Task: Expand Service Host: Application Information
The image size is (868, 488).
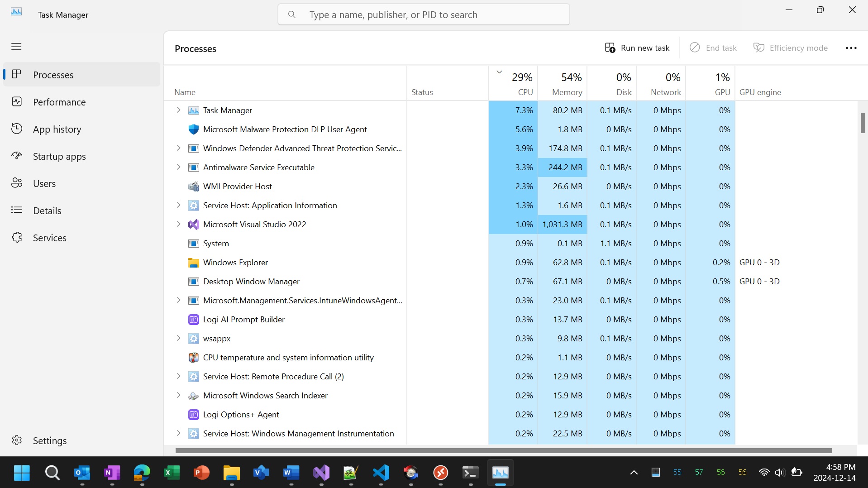Action: pos(178,205)
